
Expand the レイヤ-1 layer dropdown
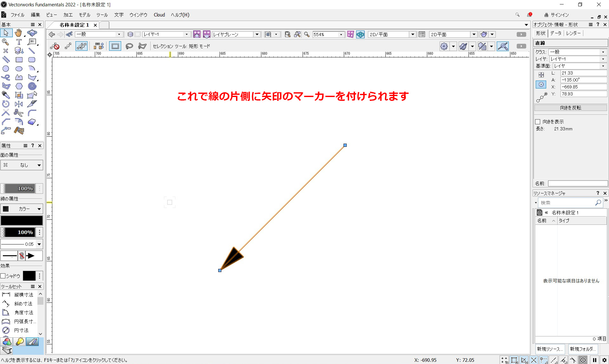[x=187, y=34]
